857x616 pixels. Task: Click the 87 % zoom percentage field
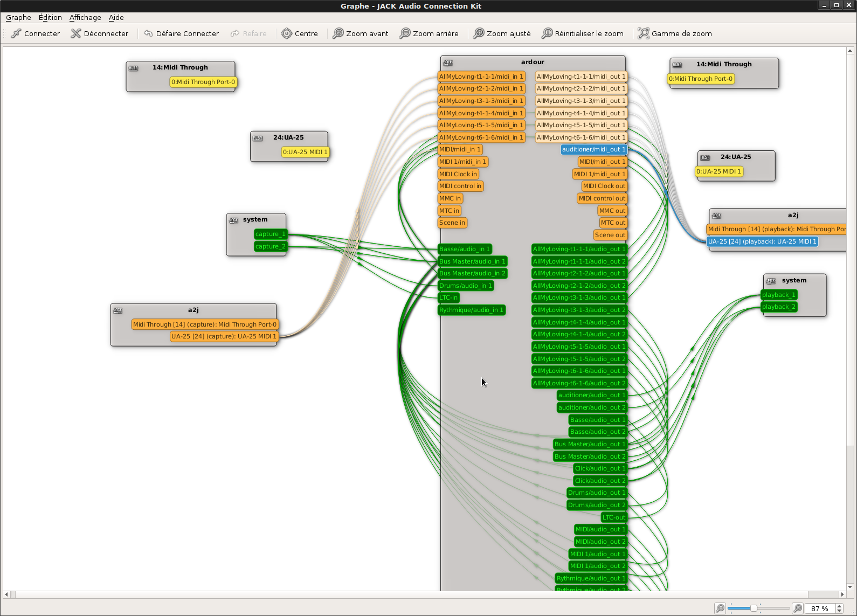pos(820,608)
